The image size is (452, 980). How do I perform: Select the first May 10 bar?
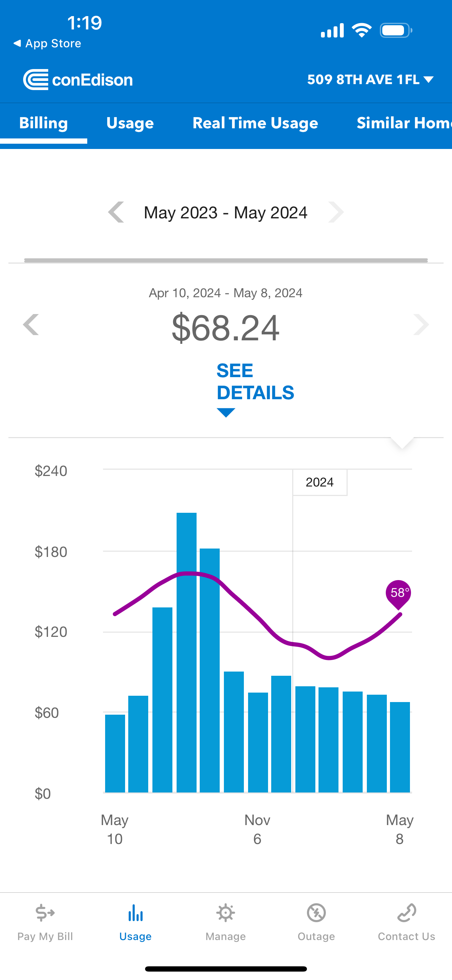(115, 753)
